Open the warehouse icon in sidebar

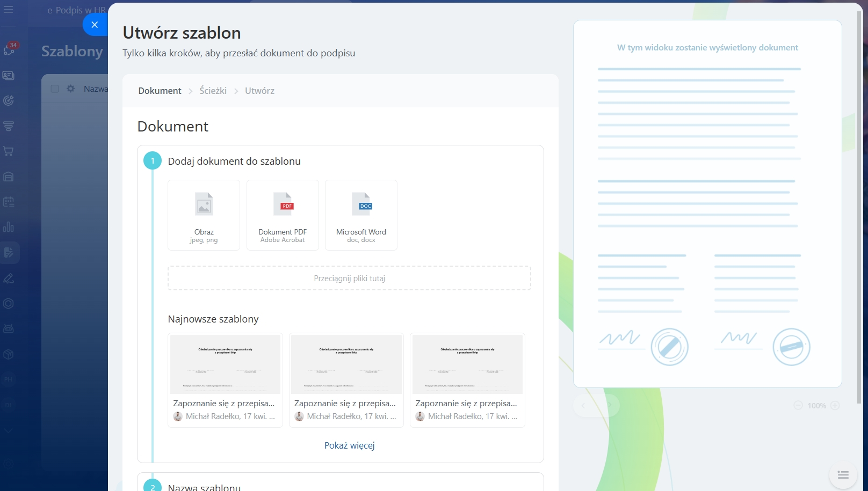click(x=9, y=177)
